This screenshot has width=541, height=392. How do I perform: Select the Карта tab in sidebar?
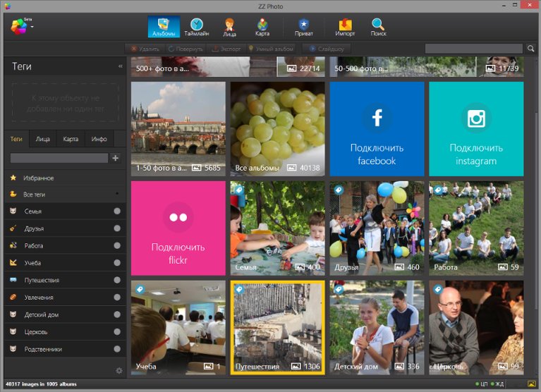click(71, 139)
